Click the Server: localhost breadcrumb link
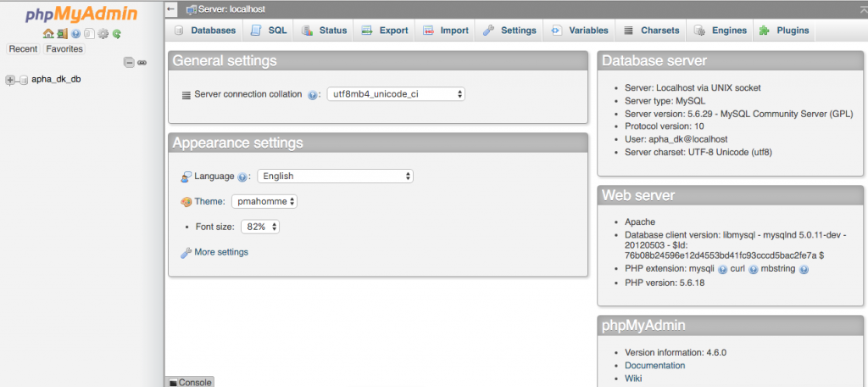868x387 pixels. [231, 9]
